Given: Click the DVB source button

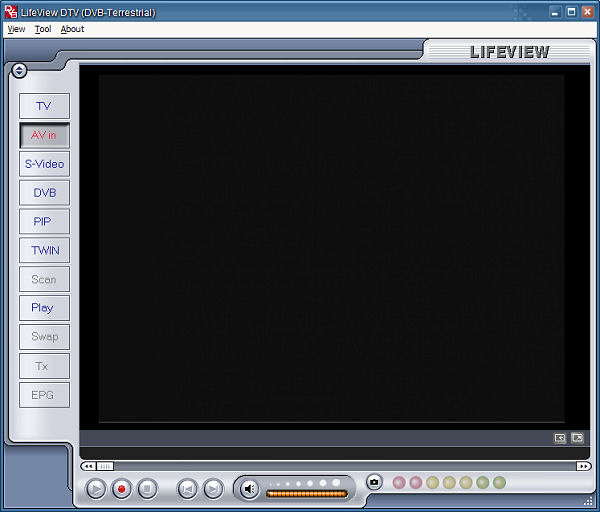Looking at the screenshot, I should point(44,192).
